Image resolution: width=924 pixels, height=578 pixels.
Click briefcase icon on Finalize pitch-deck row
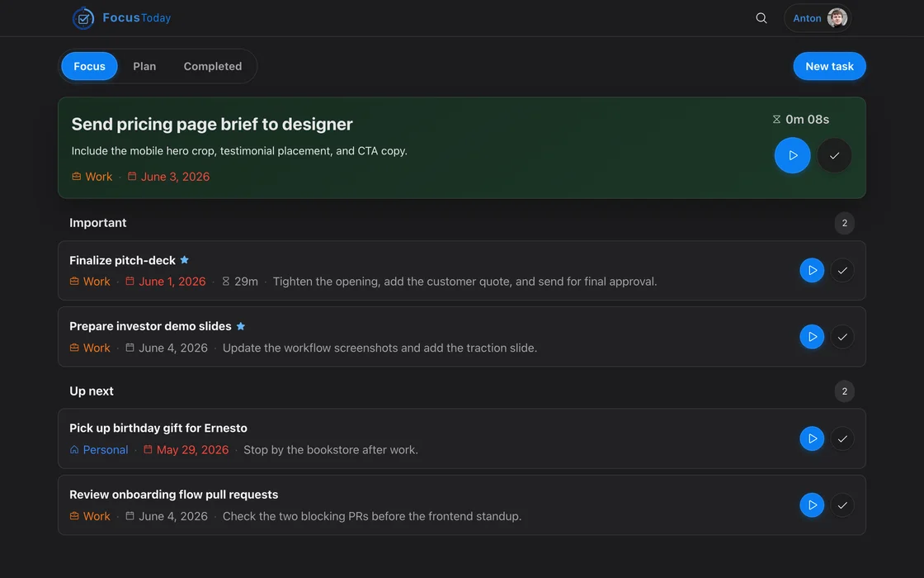pos(74,282)
